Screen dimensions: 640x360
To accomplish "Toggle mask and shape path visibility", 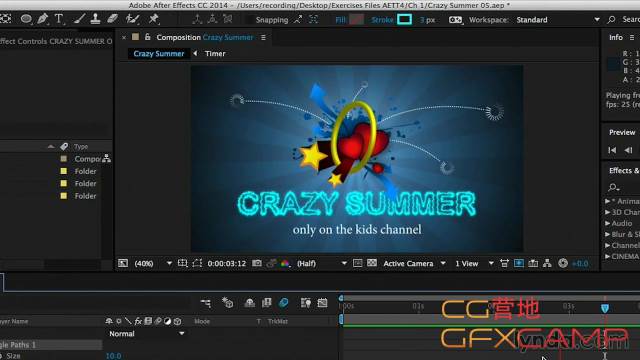I will (197, 263).
